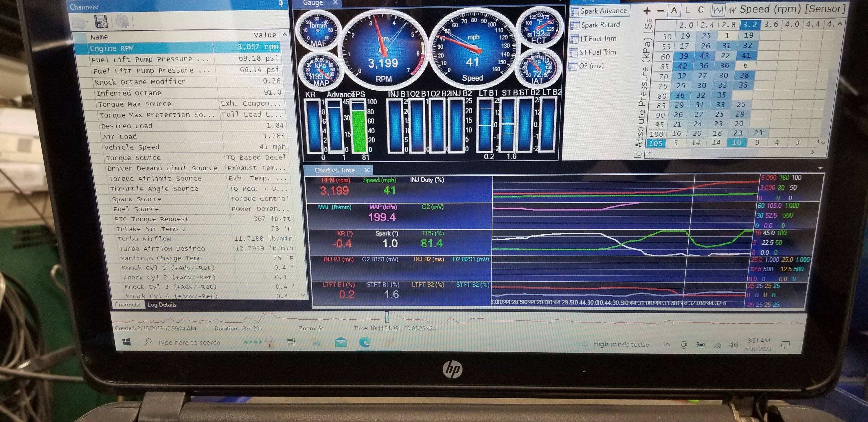Open Task View from the taskbar
The height and width of the screenshot is (422, 868).
(291, 342)
